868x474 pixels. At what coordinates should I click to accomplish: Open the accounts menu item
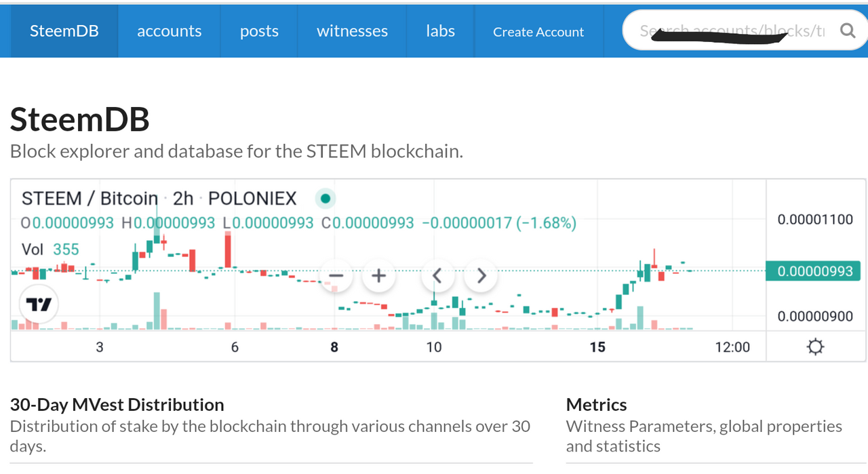pyautogui.click(x=169, y=31)
